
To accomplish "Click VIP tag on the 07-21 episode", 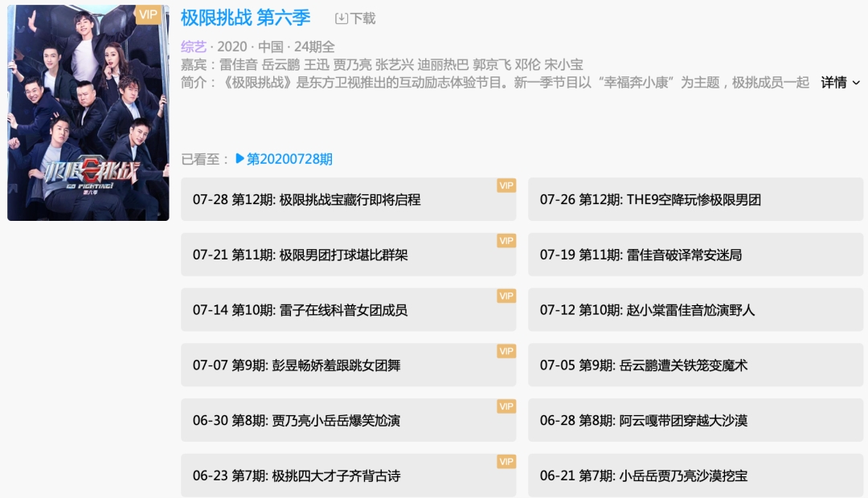I will [x=506, y=241].
